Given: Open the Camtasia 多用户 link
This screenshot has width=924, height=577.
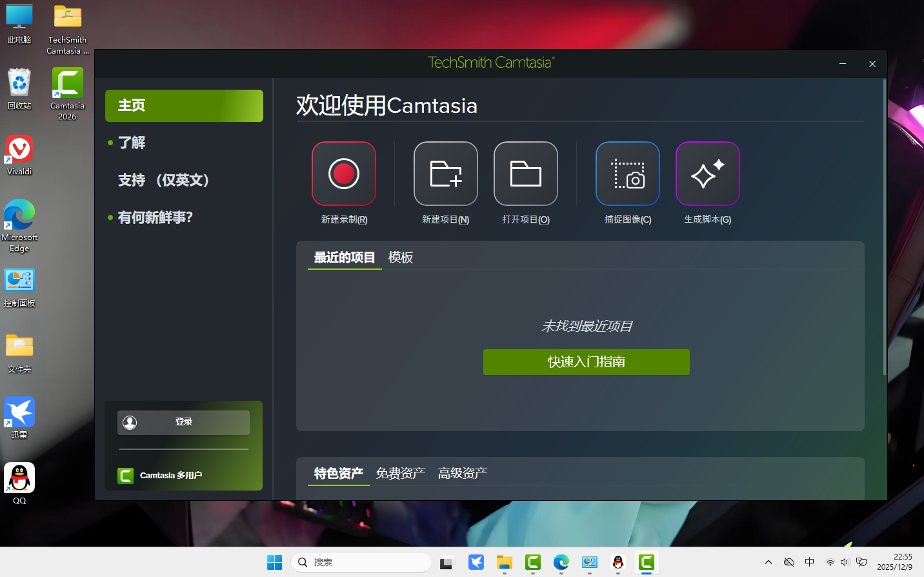Looking at the screenshot, I should click(x=171, y=476).
